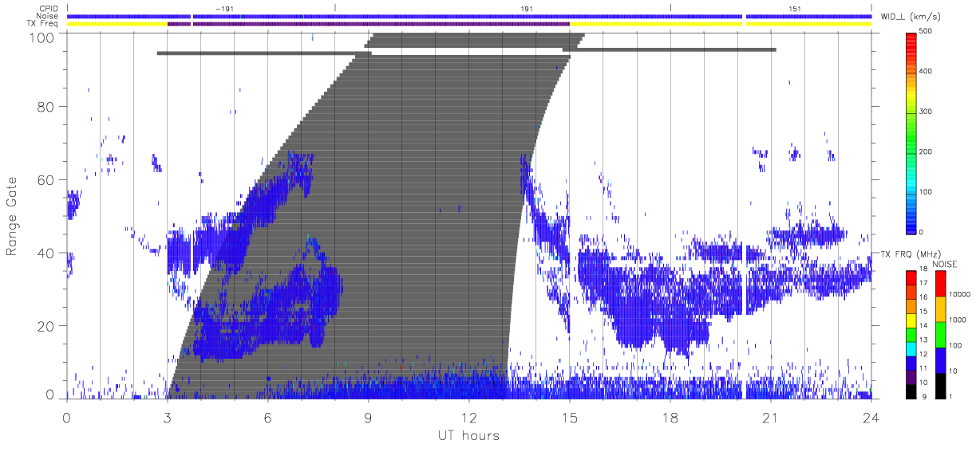
Task: Click tick label '100' on Range Gate axis
Action: click(x=42, y=37)
